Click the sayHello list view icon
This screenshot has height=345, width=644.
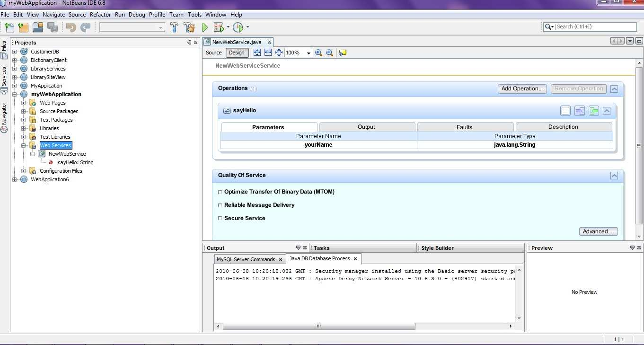565,111
